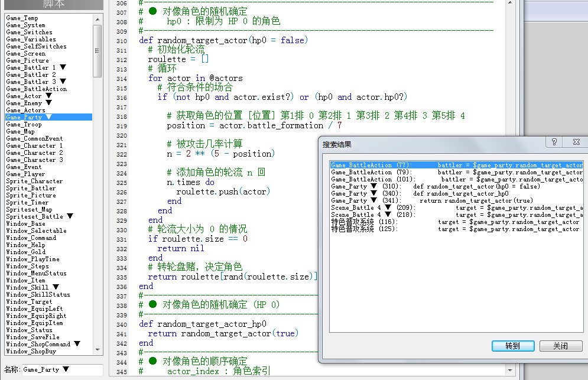Click the 'for actor in @actors' code line
This screenshot has height=380, width=588.
196,78
